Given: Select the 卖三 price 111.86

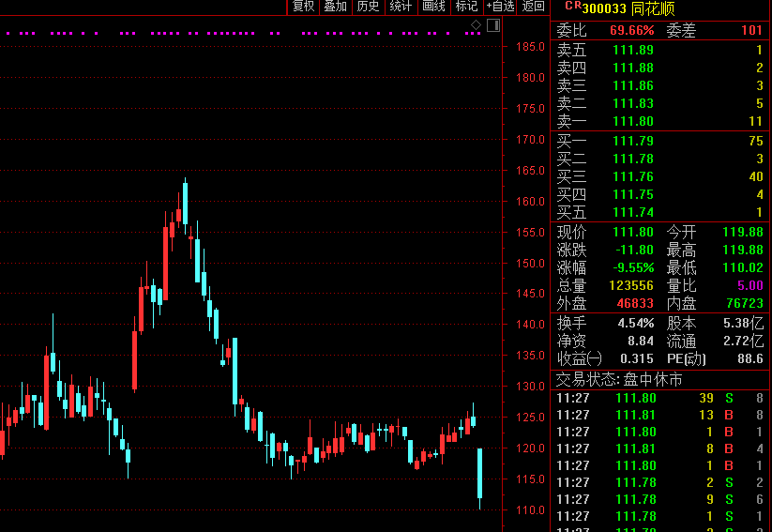Looking at the screenshot, I should coord(632,85).
